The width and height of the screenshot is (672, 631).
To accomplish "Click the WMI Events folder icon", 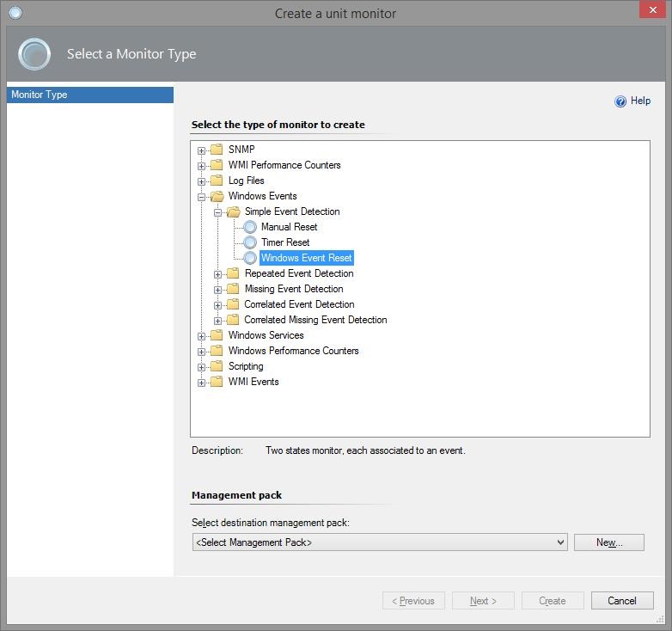I will [x=217, y=382].
